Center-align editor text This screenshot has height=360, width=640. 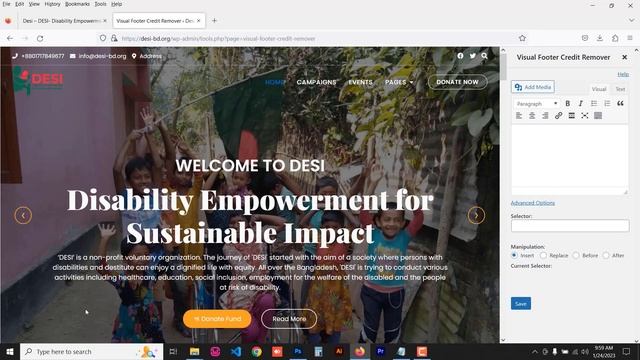pyautogui.click(x=532, y=116)
